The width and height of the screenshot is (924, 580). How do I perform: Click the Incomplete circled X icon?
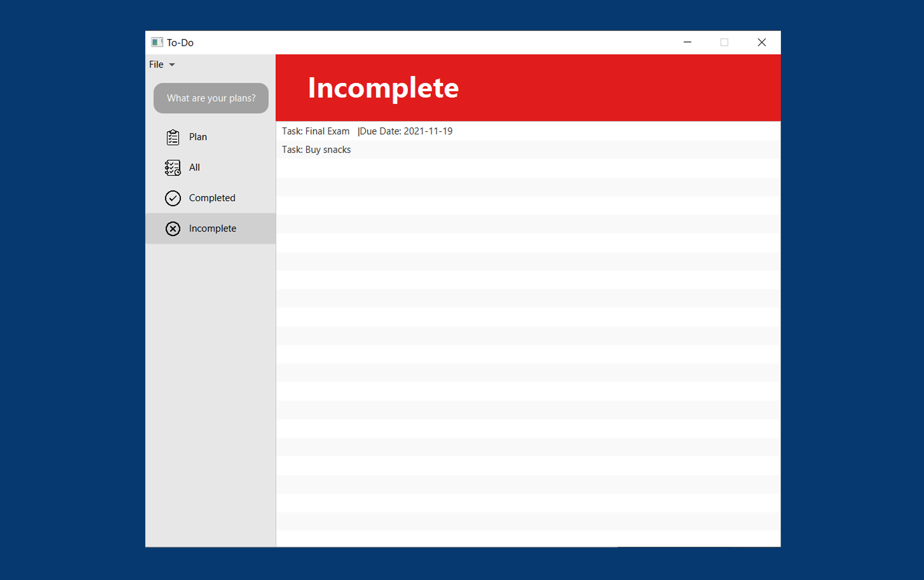(172, 228)
